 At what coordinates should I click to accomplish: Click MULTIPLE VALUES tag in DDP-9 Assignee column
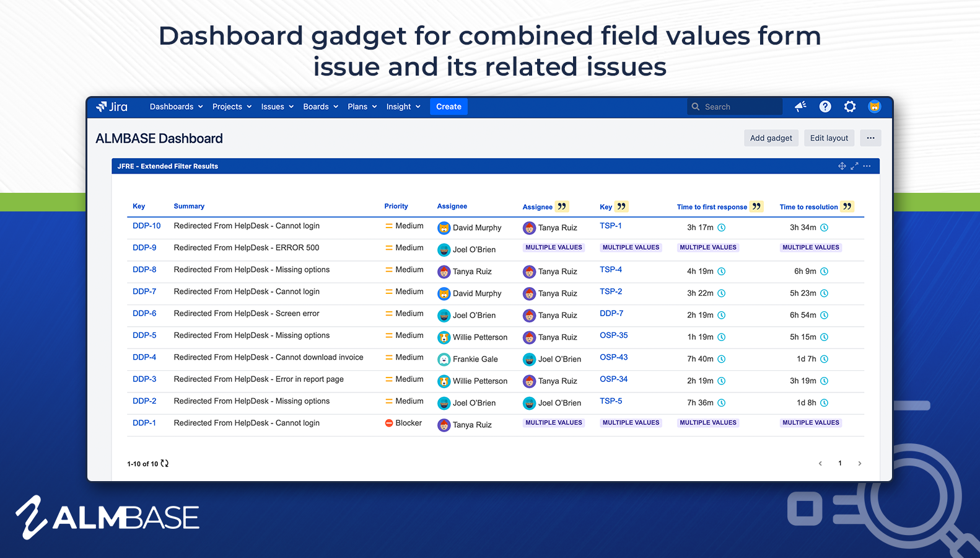(x=554, y=247)
